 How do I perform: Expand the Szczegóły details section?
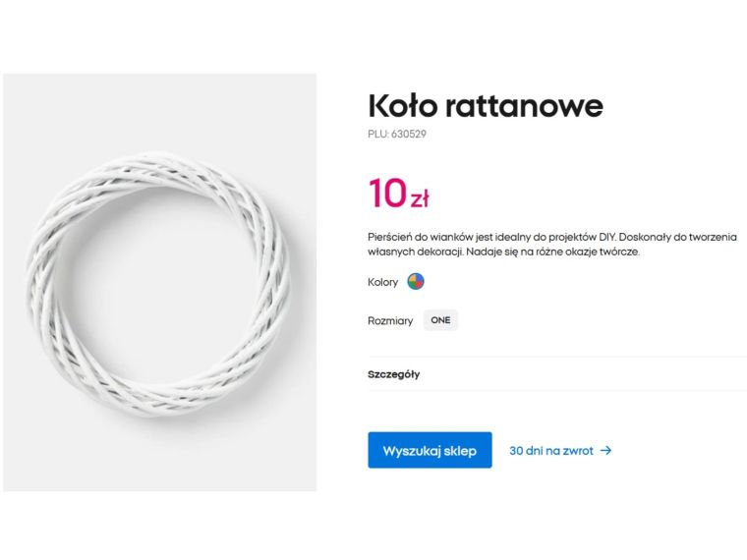point(394,374)
